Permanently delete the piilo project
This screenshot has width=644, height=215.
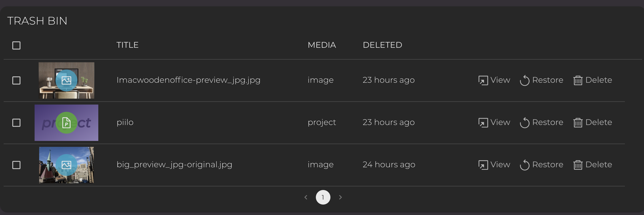578,122
